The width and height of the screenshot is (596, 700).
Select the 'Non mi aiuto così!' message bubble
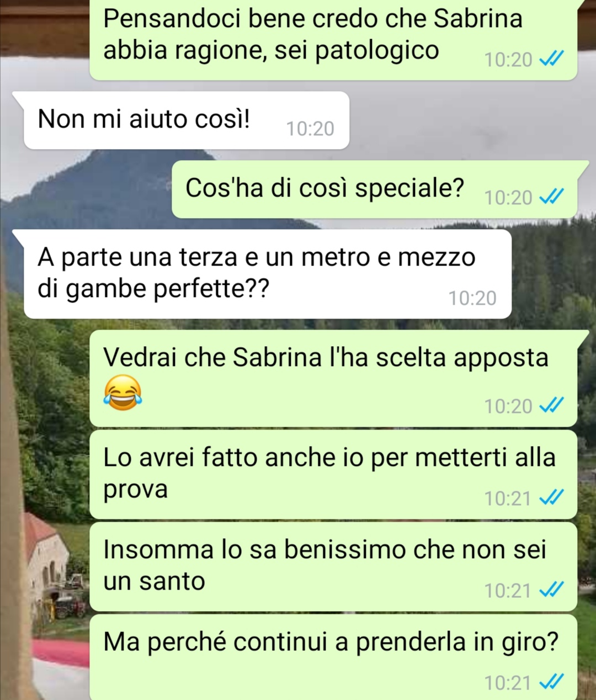coord(187,120)
